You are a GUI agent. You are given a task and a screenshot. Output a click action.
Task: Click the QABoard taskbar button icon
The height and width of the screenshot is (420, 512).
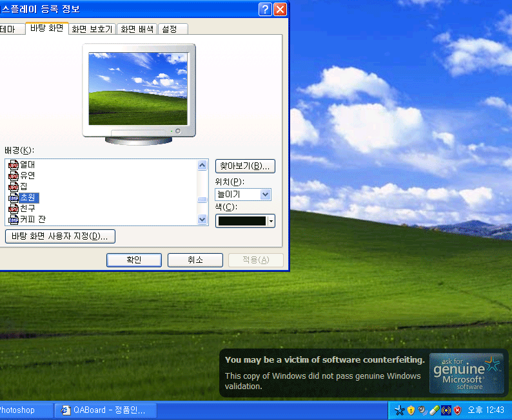coord(66,410)
